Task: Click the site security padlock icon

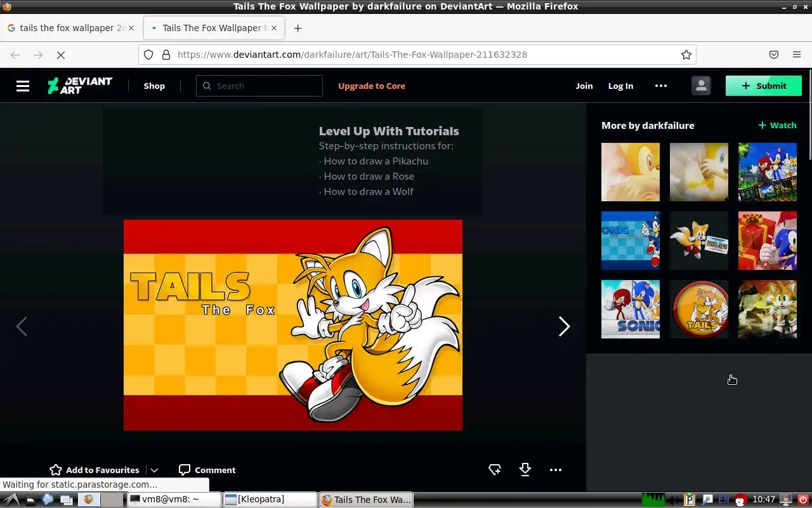Action: (x=166, y=55)
